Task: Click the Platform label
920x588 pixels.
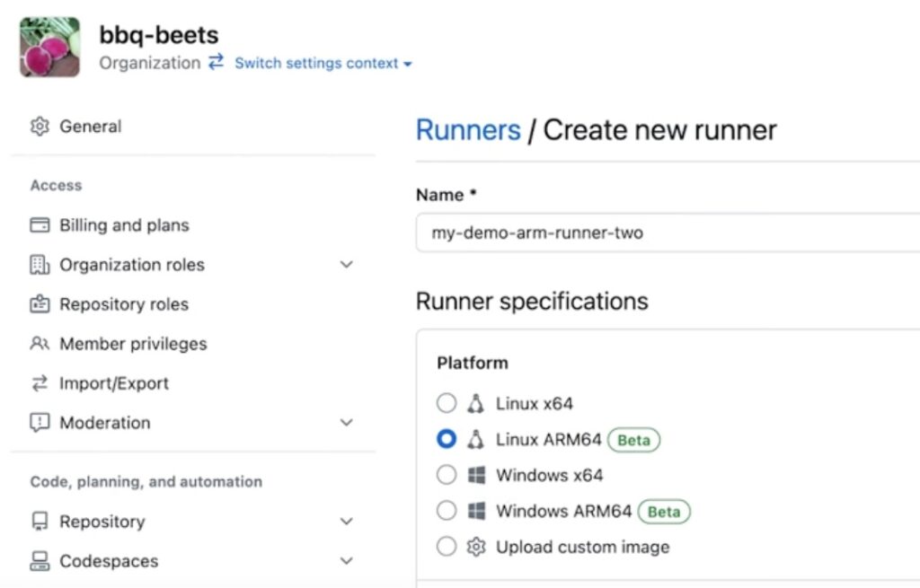Action: pyautogui.click(x=473, y=363)
